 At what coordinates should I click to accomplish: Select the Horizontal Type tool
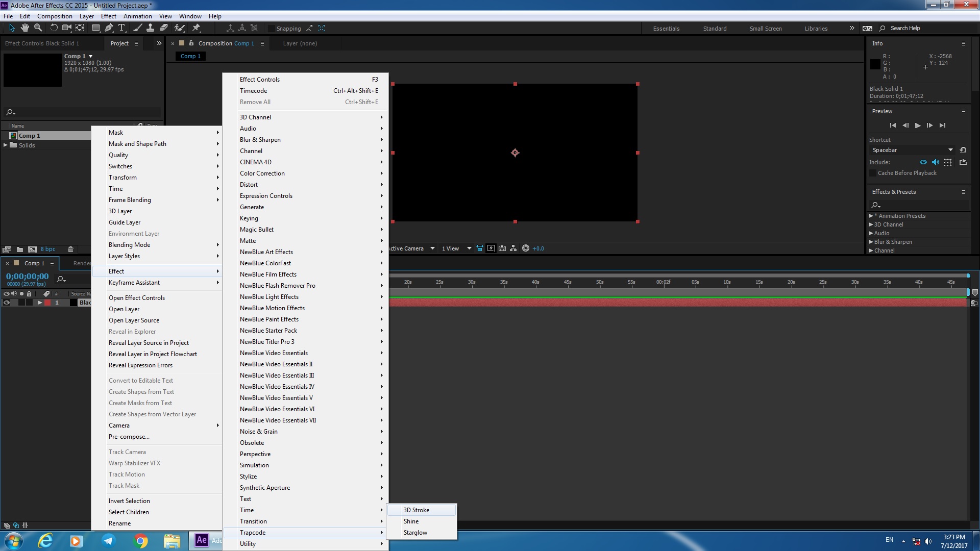pyautogui.click(x=121, y=28)
